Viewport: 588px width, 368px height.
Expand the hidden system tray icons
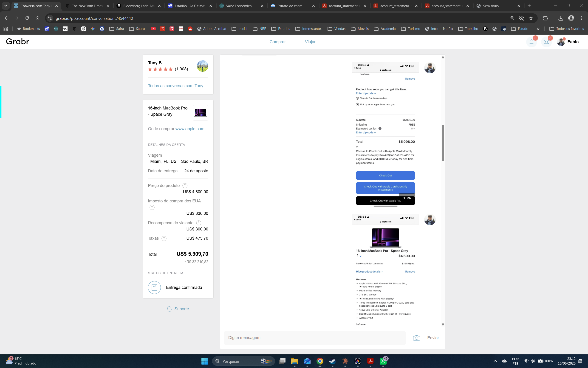coord(495,361)
